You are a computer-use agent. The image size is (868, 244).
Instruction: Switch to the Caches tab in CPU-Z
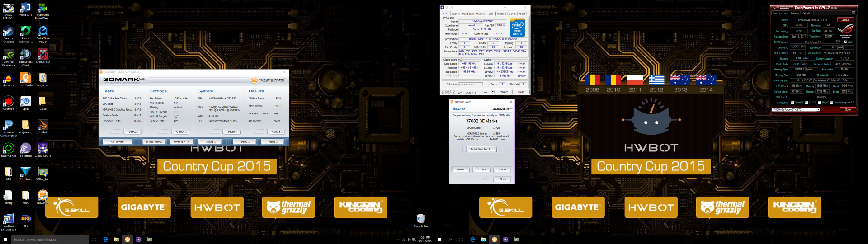[456, 14]
